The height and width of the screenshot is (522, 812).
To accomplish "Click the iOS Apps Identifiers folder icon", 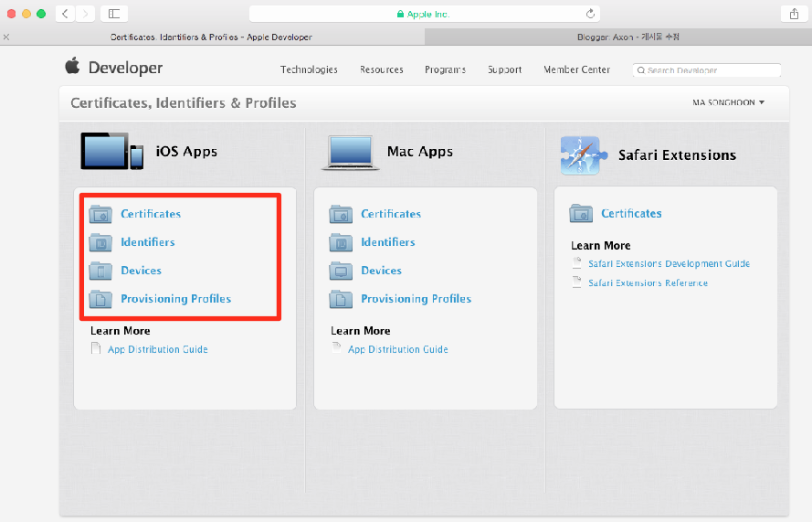I will [100, 242].
